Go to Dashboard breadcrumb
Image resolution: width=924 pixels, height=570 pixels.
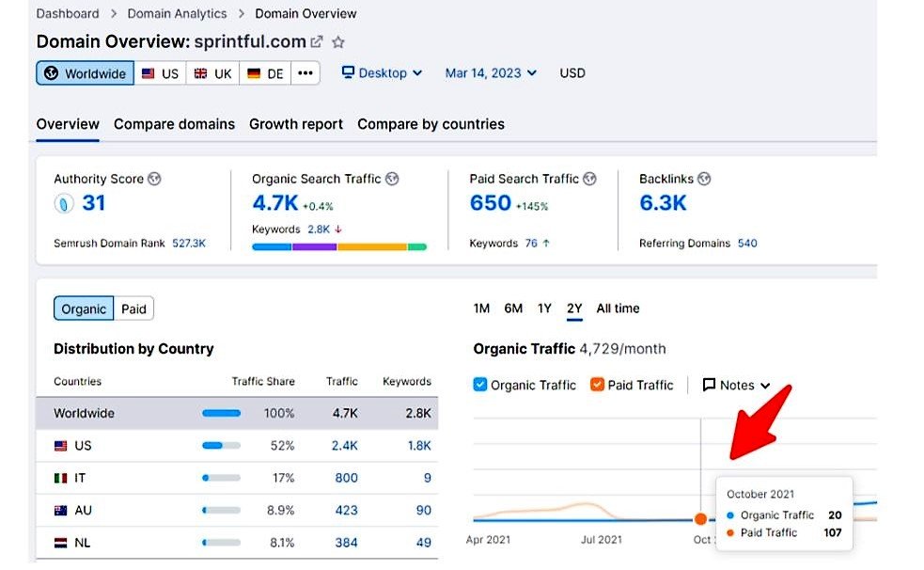tap(68, 13)
